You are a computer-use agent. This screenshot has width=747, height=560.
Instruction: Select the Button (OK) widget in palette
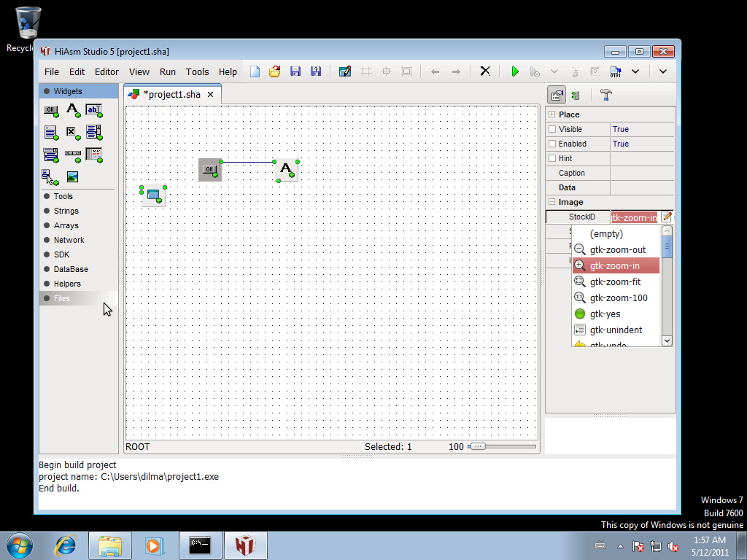tap(50, 111)
